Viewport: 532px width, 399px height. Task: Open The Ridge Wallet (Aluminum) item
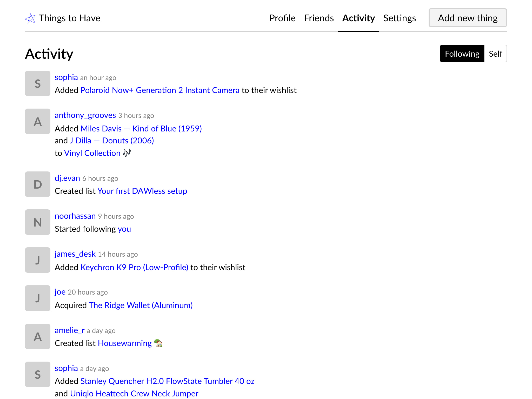(x=141, y=305)
